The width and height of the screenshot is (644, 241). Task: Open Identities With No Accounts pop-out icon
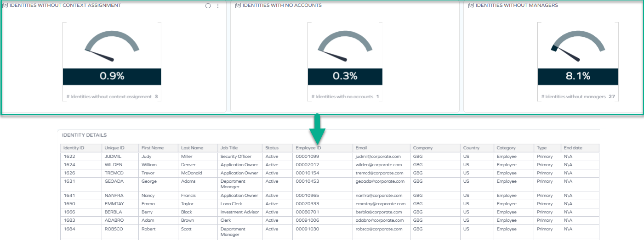238,6
